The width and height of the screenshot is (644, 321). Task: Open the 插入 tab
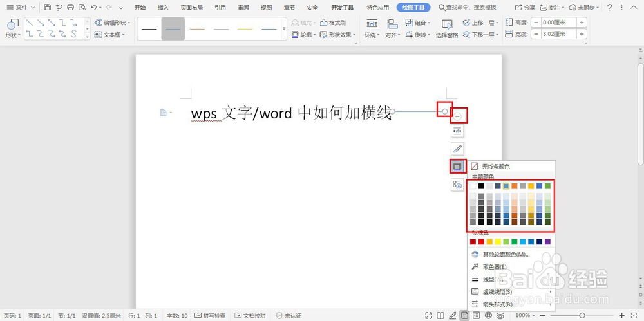[163, 7]
